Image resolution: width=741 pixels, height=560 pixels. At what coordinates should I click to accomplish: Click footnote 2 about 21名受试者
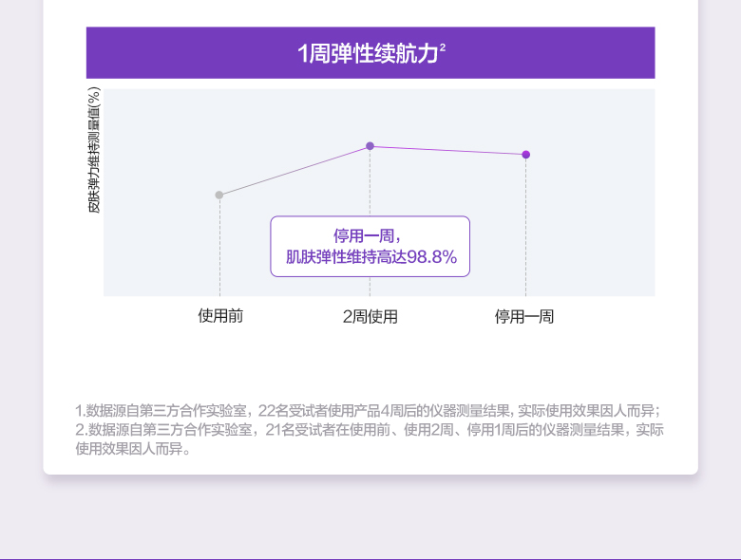coord(369,430)
